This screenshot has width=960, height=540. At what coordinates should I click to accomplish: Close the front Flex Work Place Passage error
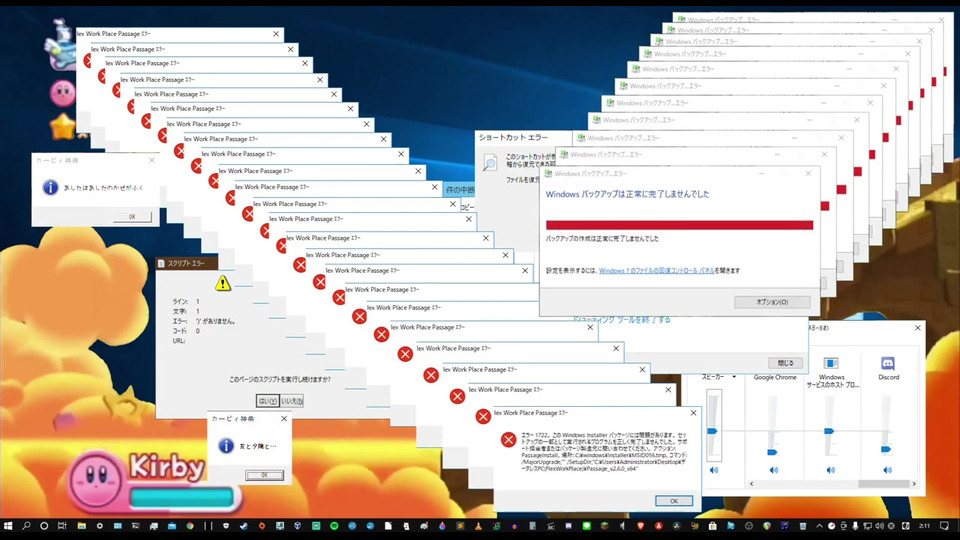point(693,413)
